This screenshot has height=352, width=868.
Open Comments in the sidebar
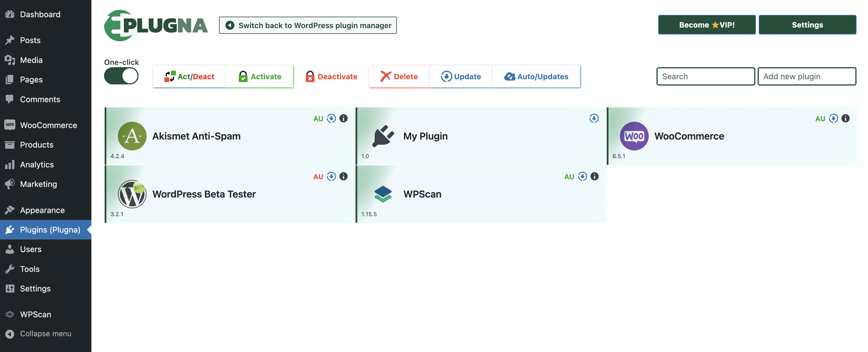[45, 99]
